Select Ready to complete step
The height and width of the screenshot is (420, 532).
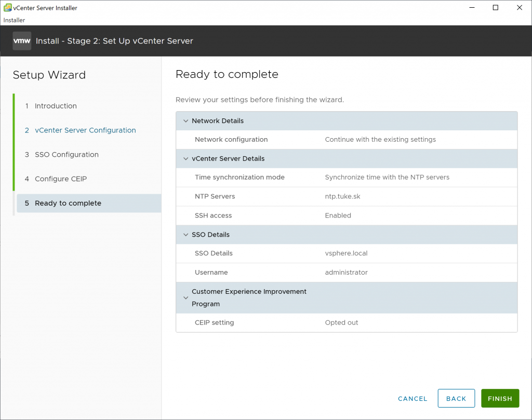click(89, 203)
